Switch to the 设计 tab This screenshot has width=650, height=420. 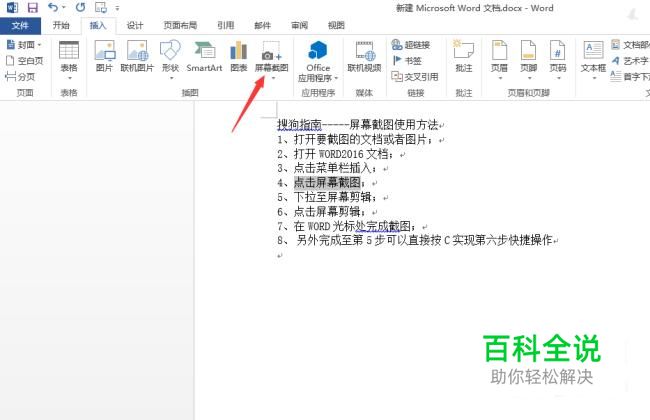135,26
